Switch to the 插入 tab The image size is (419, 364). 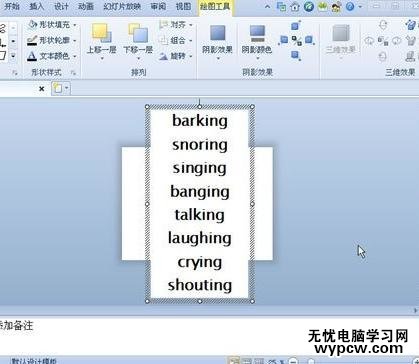pyautogui.click(x=36, y=6)
